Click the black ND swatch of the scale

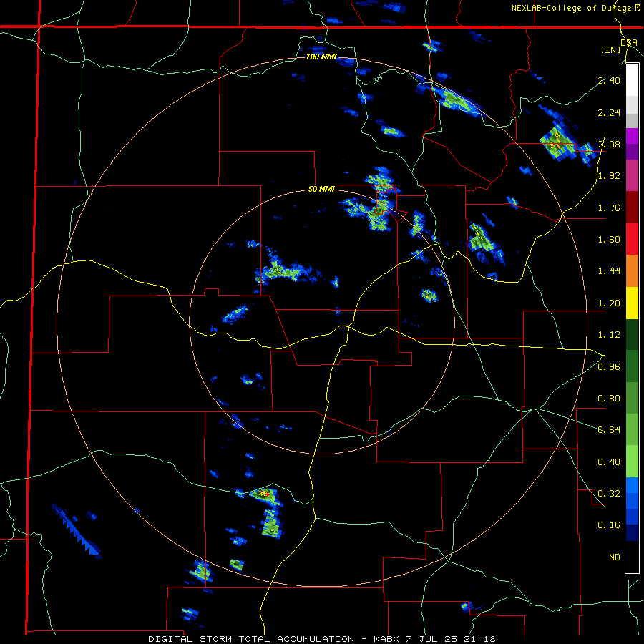632,557
